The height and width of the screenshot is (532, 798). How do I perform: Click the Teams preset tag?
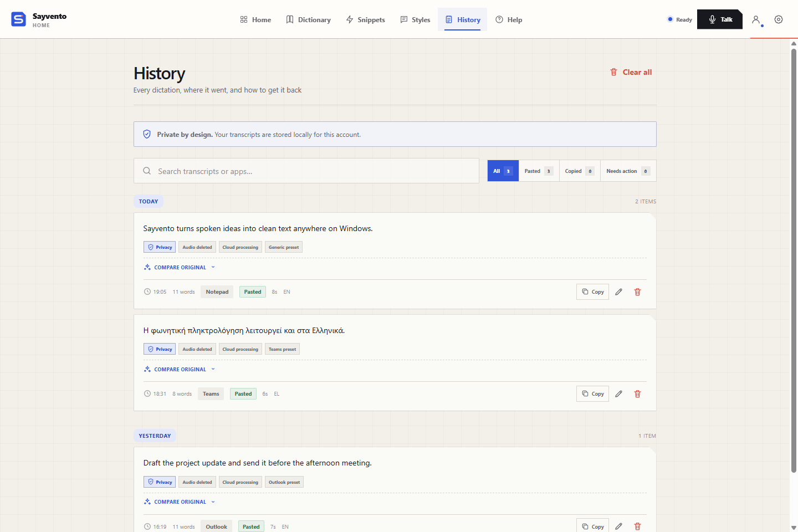(x=282, y=349)
